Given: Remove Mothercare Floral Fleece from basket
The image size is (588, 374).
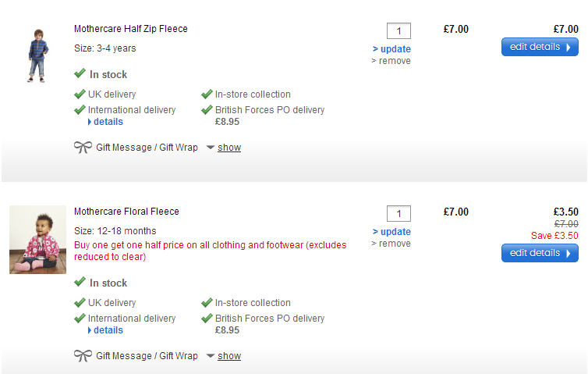Looking at the screenshot, I should (391, 244).
